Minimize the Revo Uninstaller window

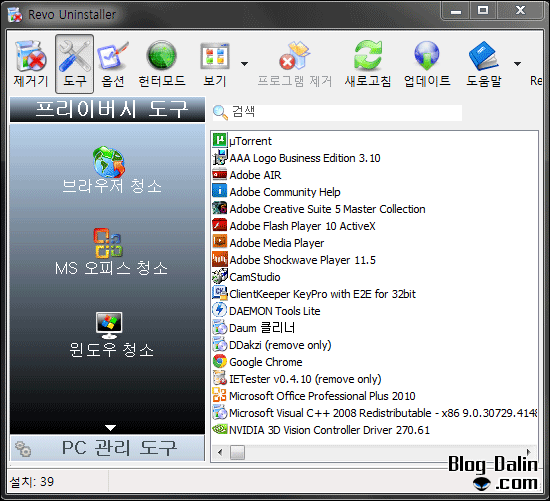pos(456,12)
